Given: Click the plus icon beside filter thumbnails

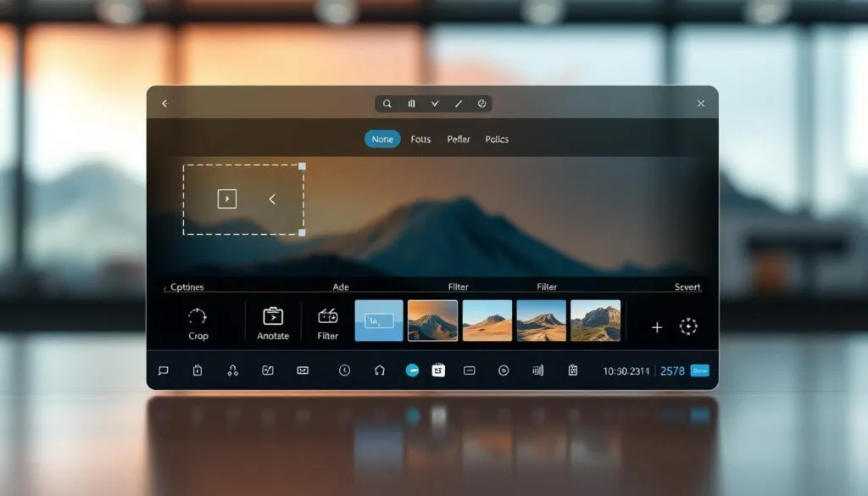Looking at the screenshot, I should tap(657, 326).
